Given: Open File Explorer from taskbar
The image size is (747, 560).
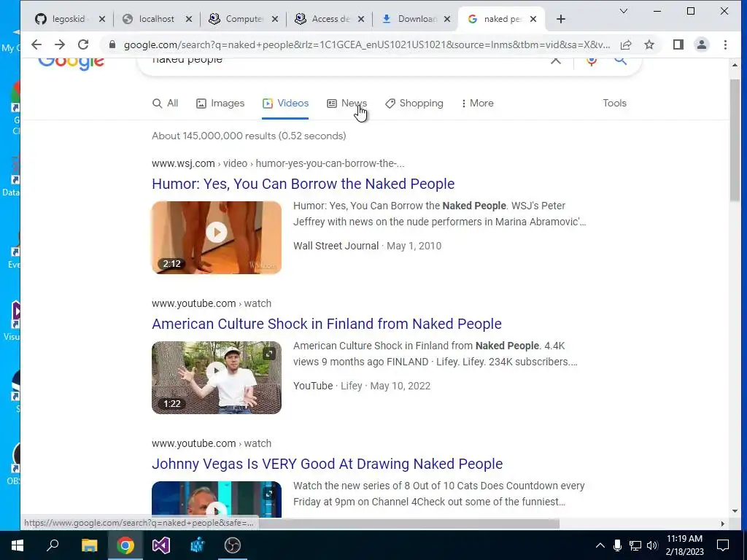Looking at the screenshot, I should click(x=89, y=545).
